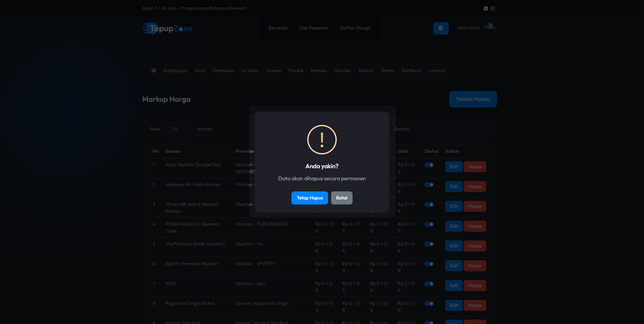Open Lainnya admin menu
The width and height of the screenshot is (644, 324).
(x=436, y=71)
